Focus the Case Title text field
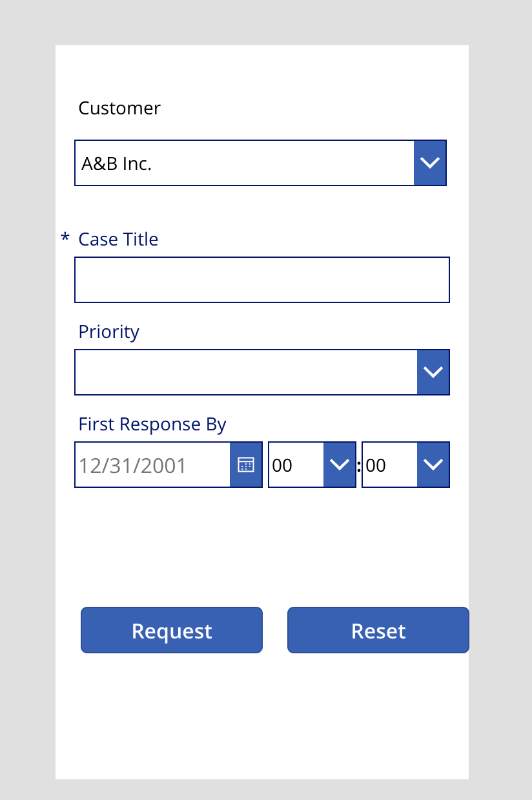The image size is (532, 800). [262, 280]
